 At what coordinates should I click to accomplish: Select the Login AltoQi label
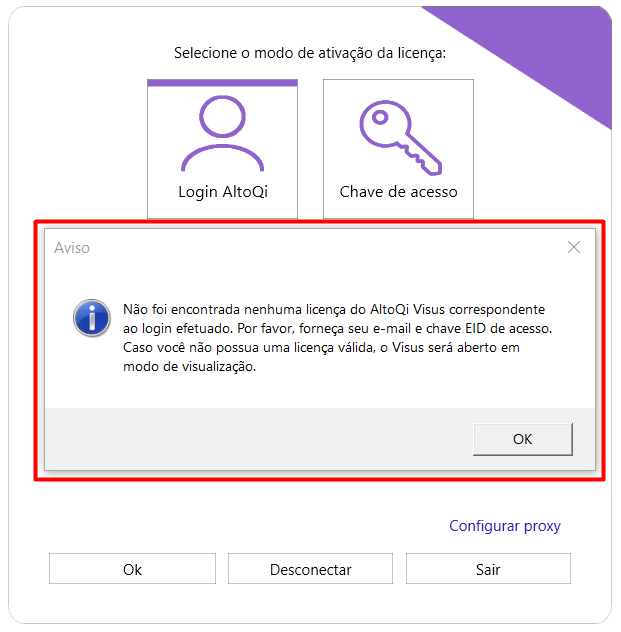tap(223, 192)
